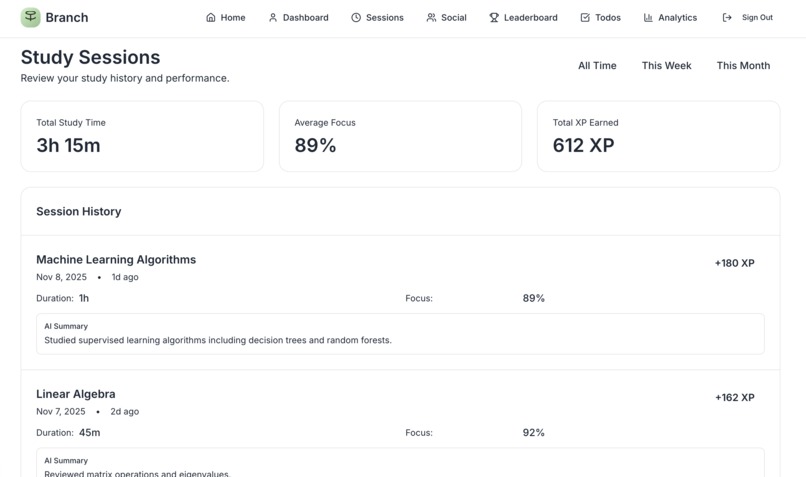Image resolution: width=806 pixels, height=477 pixels.
Task: Click the green Branch logo icon
Action: point(30,17)
